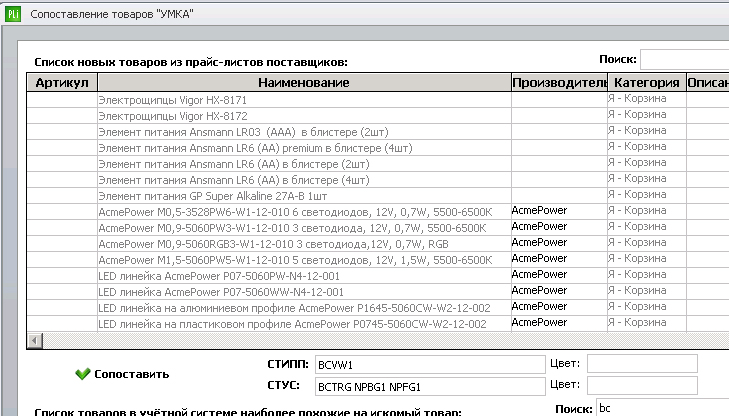Click the horizontal scrollbar track of the table
This screenshot has height=416, width=729.
tap(385, 341)
